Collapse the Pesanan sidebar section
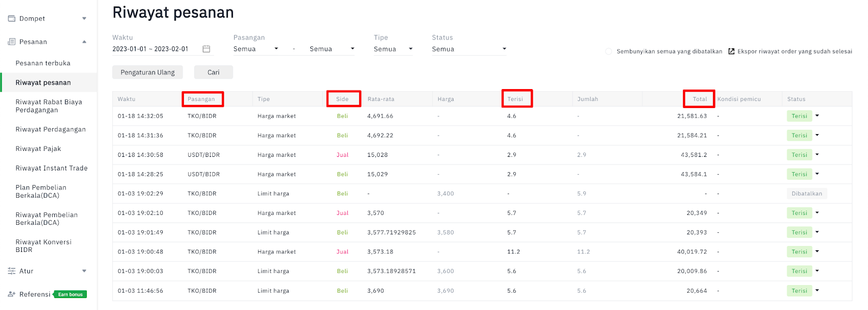Image resolution: width=868 pixels, height=310 pixels. click(x=84, y=42)
